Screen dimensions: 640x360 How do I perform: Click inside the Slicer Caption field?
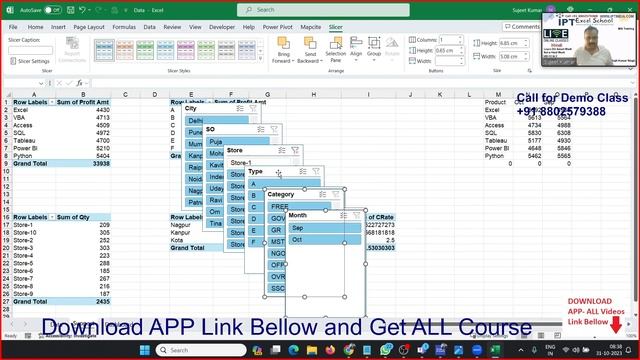(31, 50)
